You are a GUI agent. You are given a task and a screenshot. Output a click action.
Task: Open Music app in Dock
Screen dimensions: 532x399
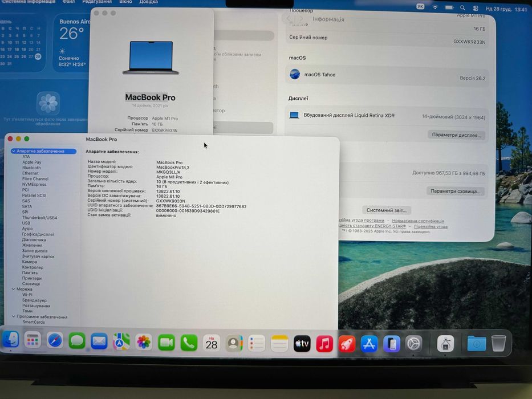coord(324,344)
